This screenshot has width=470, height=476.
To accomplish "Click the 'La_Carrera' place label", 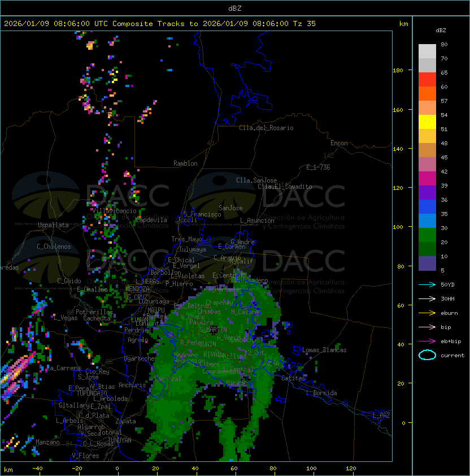I will [63, 368].
